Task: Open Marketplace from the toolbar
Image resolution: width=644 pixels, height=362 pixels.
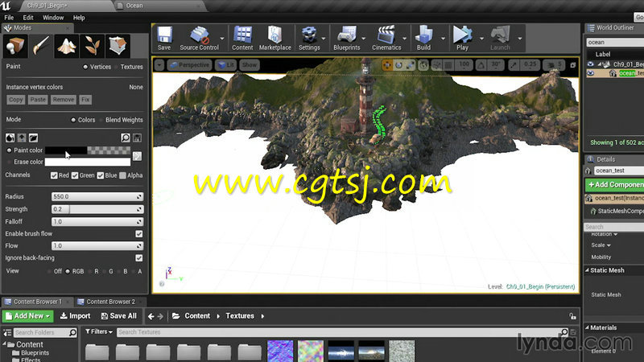Action: click(x=275, y=38)
